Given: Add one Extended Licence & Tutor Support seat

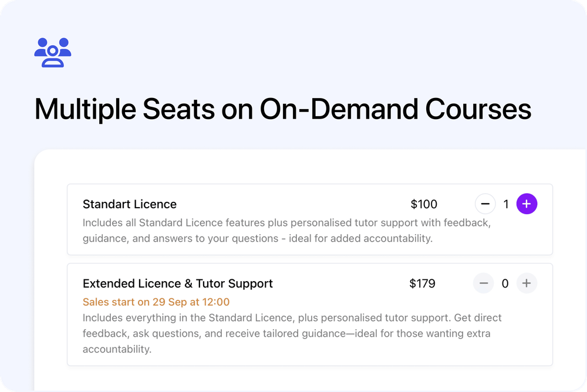Looking at the screenshot, I should pyautogui.click(x=527, y=283).
